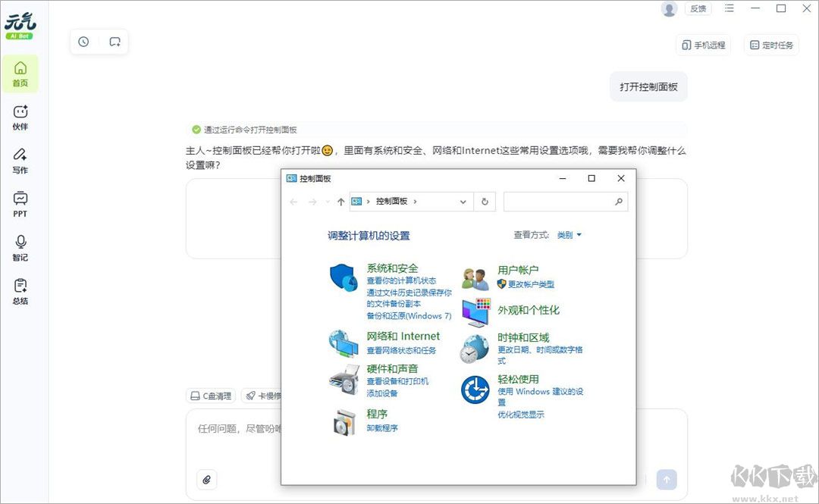This screenshot has height=504, width=819.
Task: Expand the address bar dropdown chevron
Action: (463, 202)
